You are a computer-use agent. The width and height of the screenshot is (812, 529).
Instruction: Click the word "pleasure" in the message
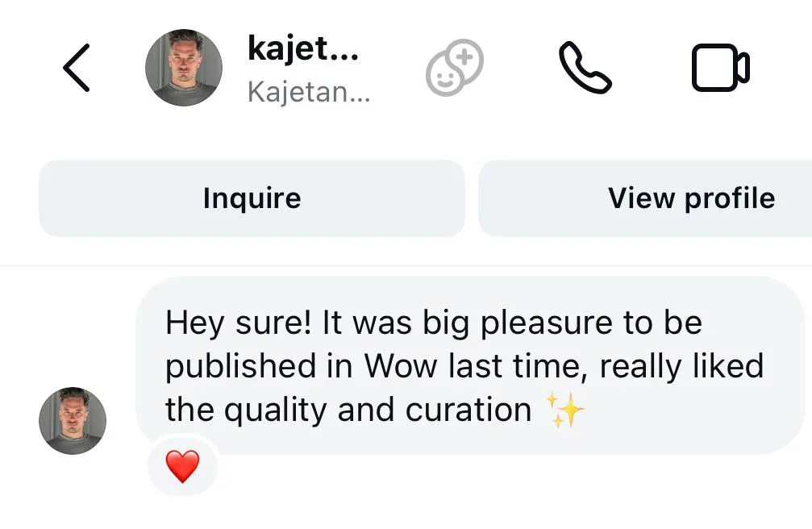click(x=546, y=323)
